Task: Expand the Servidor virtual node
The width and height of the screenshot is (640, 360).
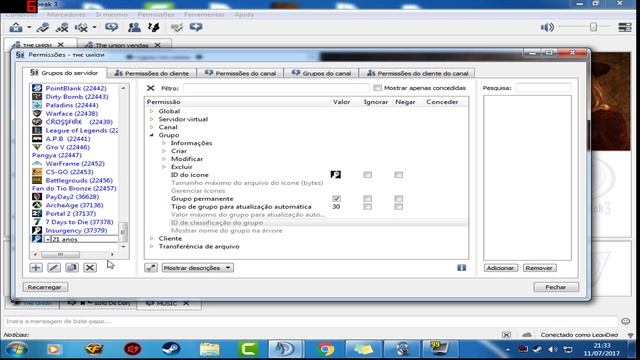Action: click(151, 119)
